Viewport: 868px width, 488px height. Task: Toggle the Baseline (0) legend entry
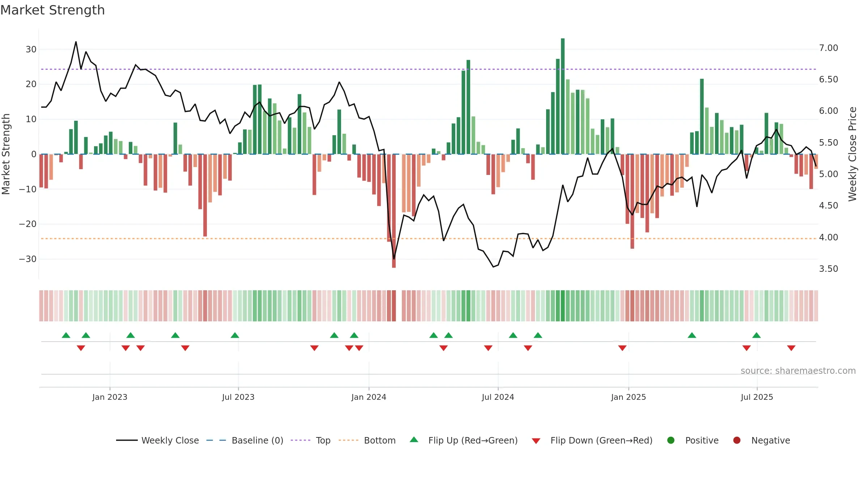click(x=244, y=440)
